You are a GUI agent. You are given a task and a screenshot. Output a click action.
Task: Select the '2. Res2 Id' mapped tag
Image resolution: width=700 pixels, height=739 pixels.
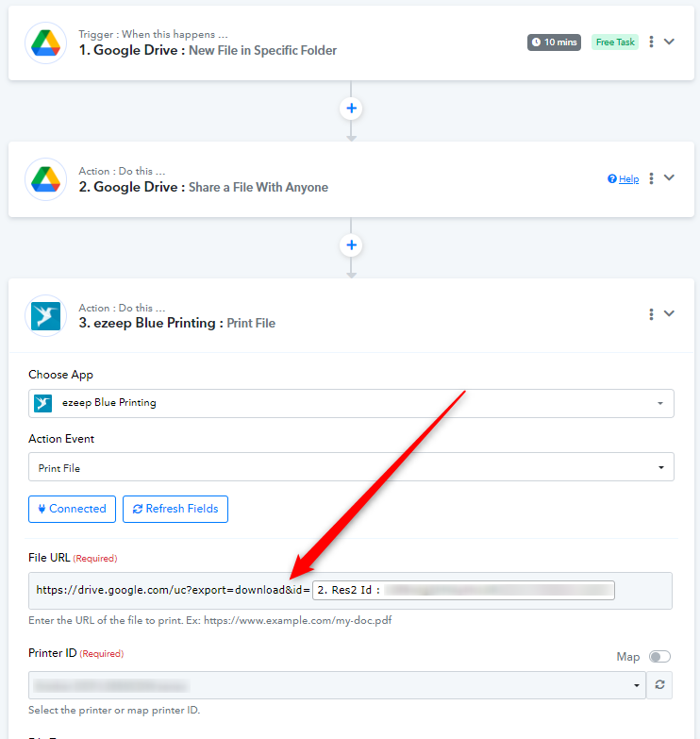click(x=463, y=590)
